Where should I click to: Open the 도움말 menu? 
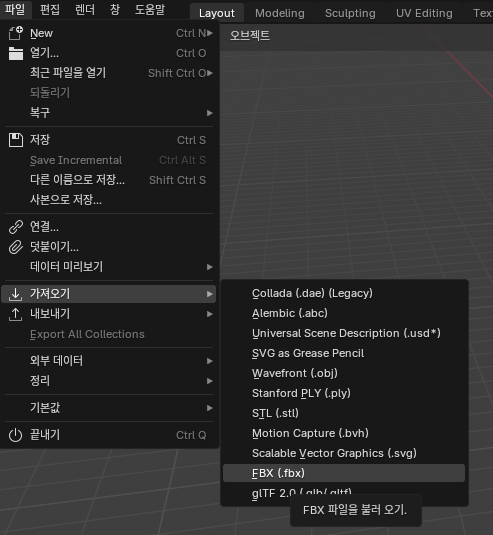click(x=150, y=9)
